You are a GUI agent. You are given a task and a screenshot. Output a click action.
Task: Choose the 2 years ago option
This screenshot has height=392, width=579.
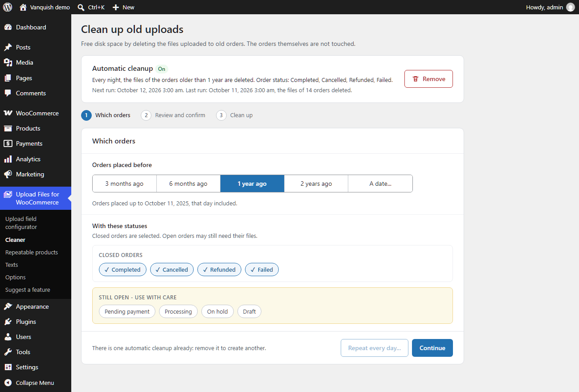click(316, 184)
